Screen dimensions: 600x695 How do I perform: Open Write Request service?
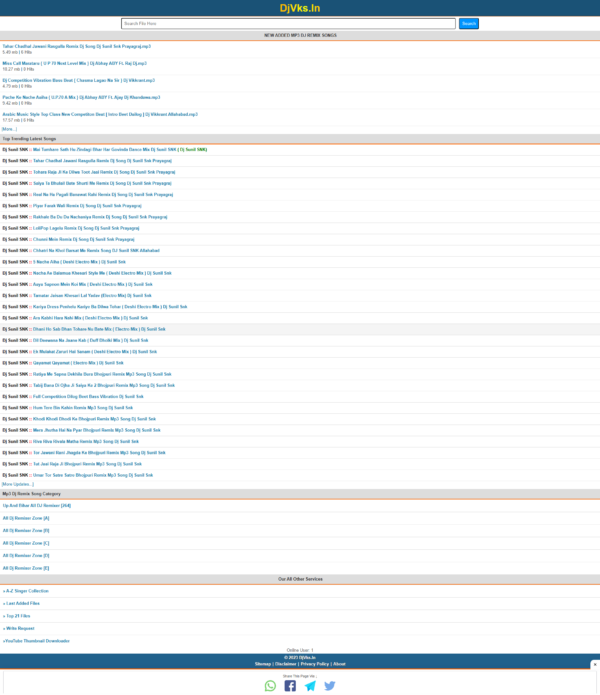19,629
